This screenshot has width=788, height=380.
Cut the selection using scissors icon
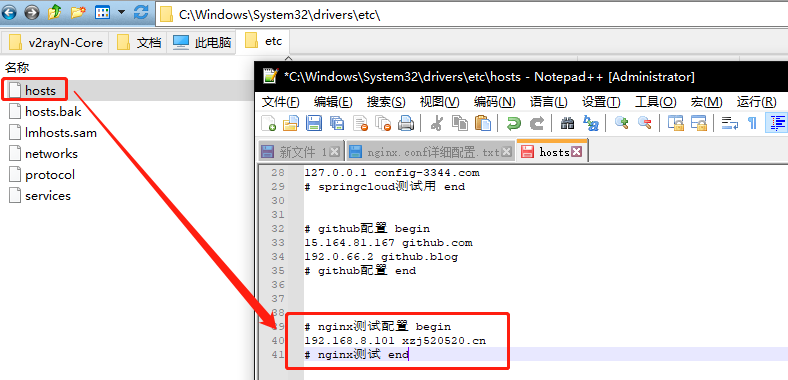pos(437,123)
